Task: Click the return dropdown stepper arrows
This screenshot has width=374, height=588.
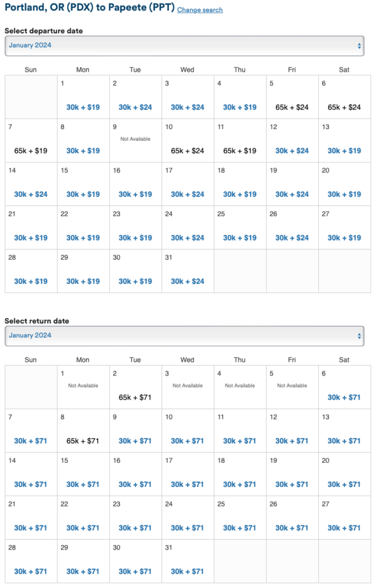Action: [x=359, y=336]
